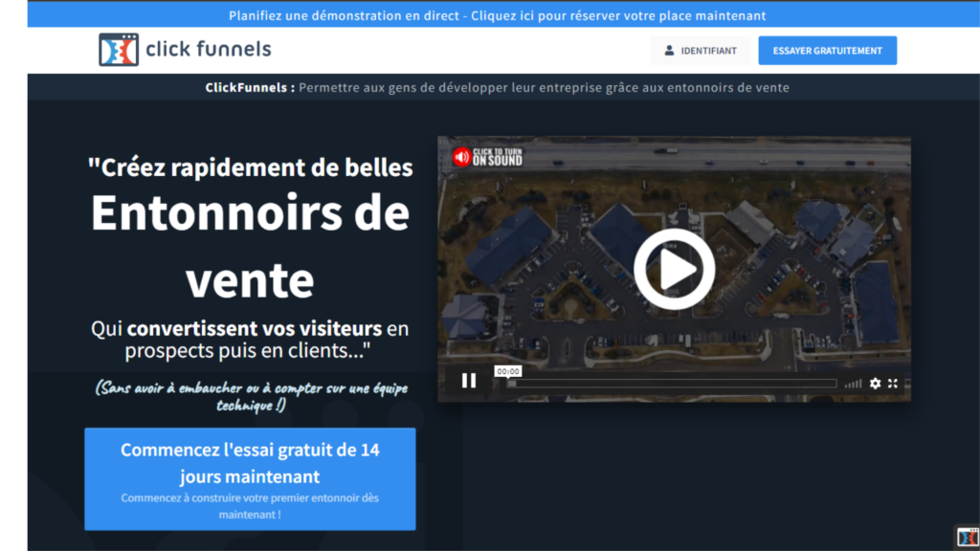980x551 pixels.
Task: Adjust the video volume bars
Action: pos(853,384)
